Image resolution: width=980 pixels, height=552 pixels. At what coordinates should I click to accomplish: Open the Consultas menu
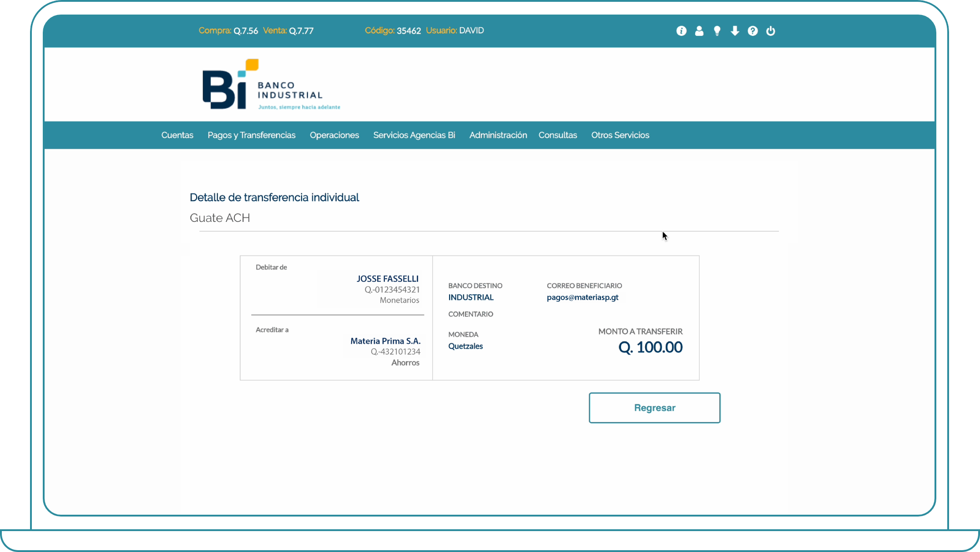558,135
